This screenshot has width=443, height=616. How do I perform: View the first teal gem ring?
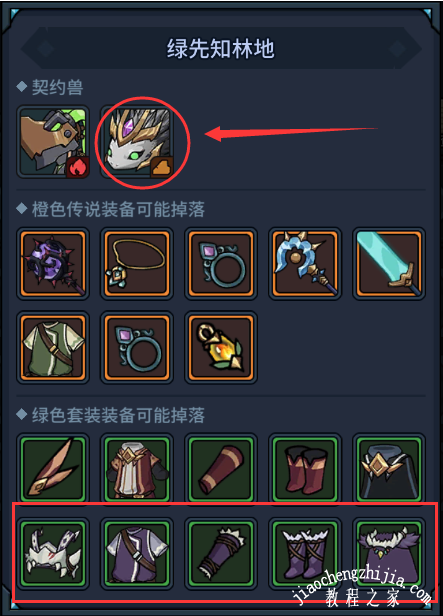(221, 264)
